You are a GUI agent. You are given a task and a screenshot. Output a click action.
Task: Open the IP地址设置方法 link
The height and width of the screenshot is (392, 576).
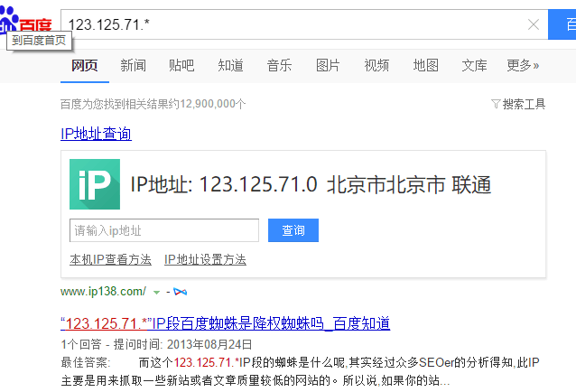click(205, 260)
